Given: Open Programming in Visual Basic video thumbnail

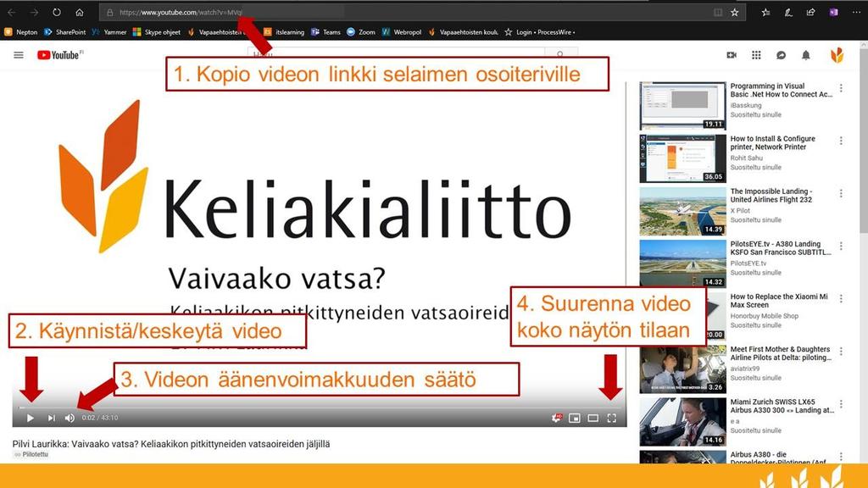Looking at the screenshot, I should pos(682,106).
